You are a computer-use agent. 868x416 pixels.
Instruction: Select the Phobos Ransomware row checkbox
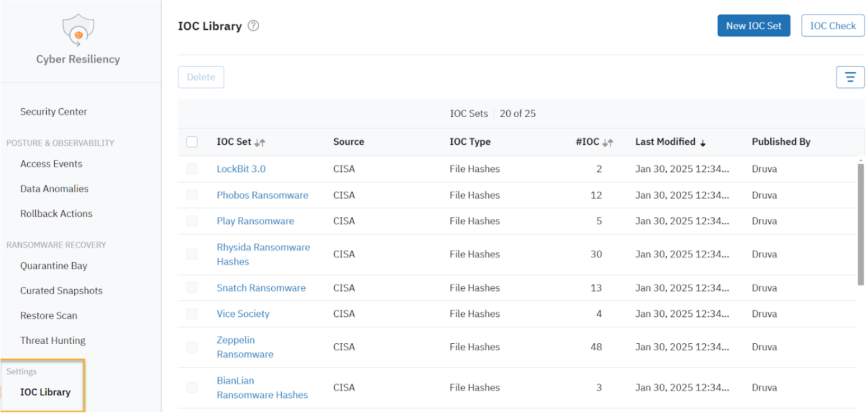(x=192, y=195)
